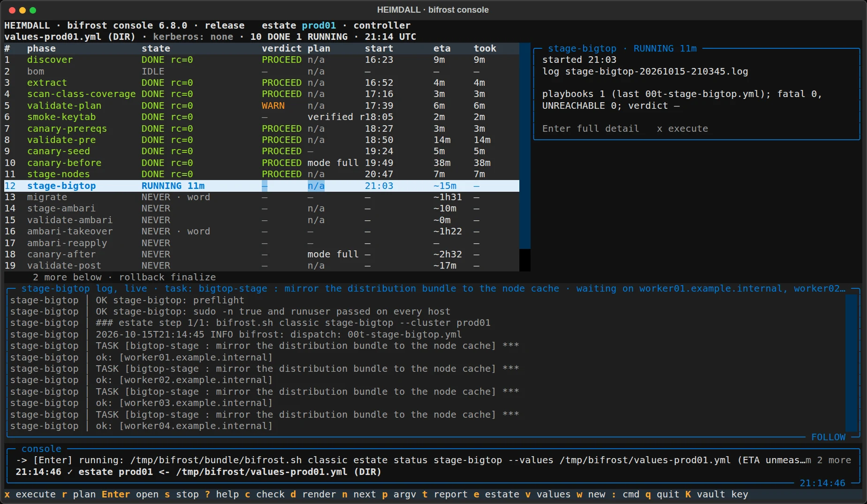Select the migrate phase row
The width and height of the screenshot is (867, 504).
click(x=261, y=197)
